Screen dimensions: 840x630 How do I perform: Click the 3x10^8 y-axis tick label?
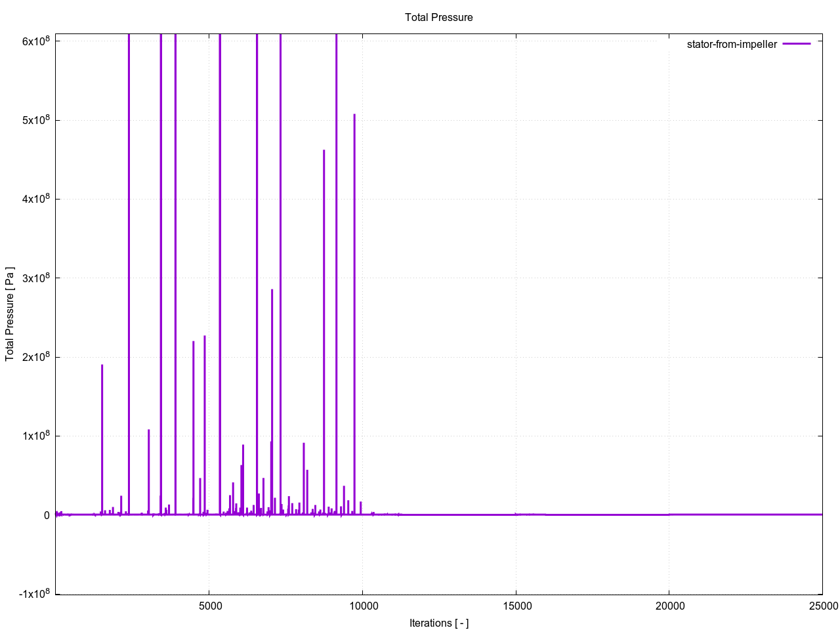(36, 278)
